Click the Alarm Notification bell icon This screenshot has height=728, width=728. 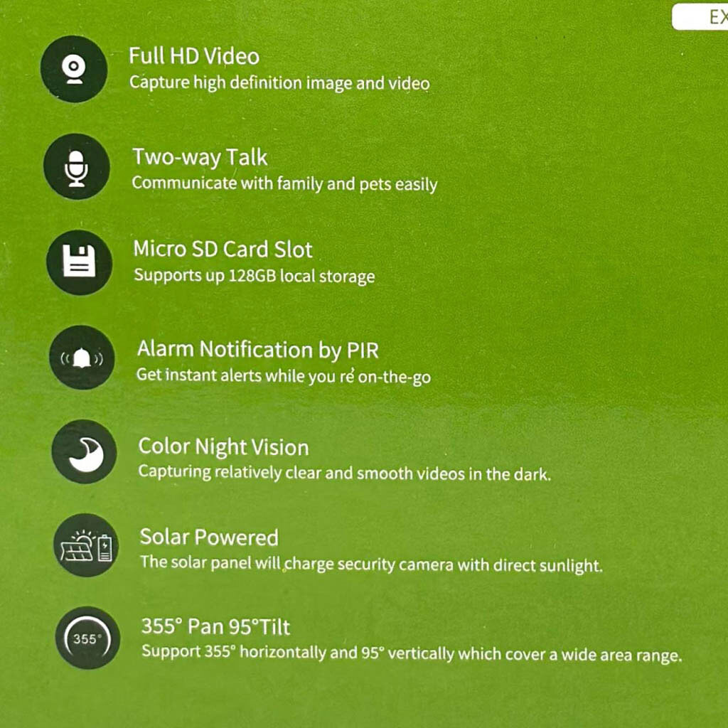click(82, 358)
